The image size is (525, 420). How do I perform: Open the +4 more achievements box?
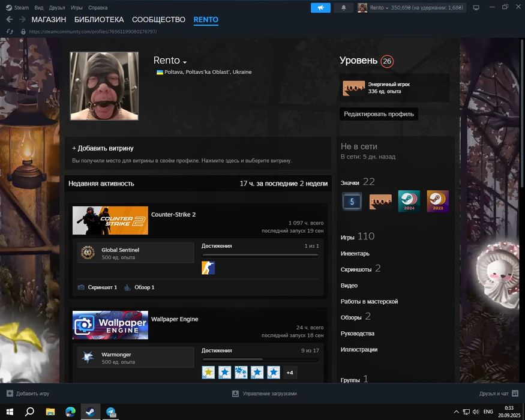pyautogui.click(x=290, y=373)
